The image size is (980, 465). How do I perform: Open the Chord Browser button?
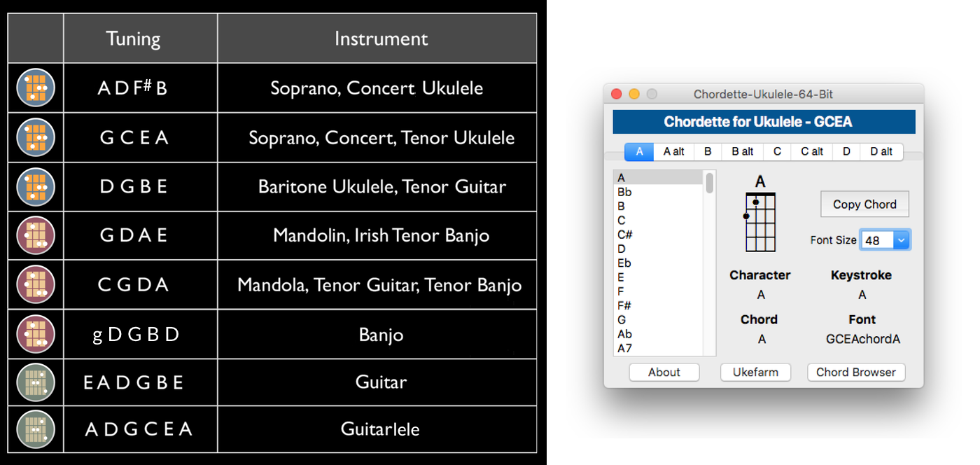(856, 373)
